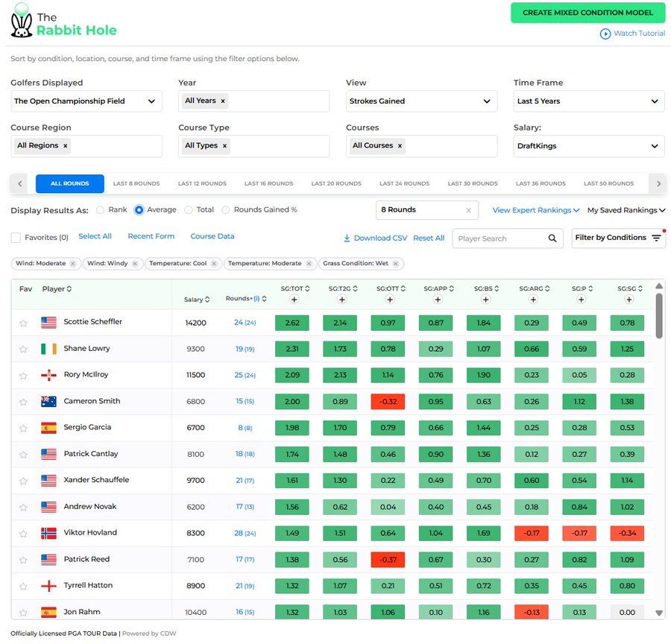The height and width of the screenshot is (644, 671).
Task: Add Xander Schauffele to favorites star
Action: coord(23,481)
